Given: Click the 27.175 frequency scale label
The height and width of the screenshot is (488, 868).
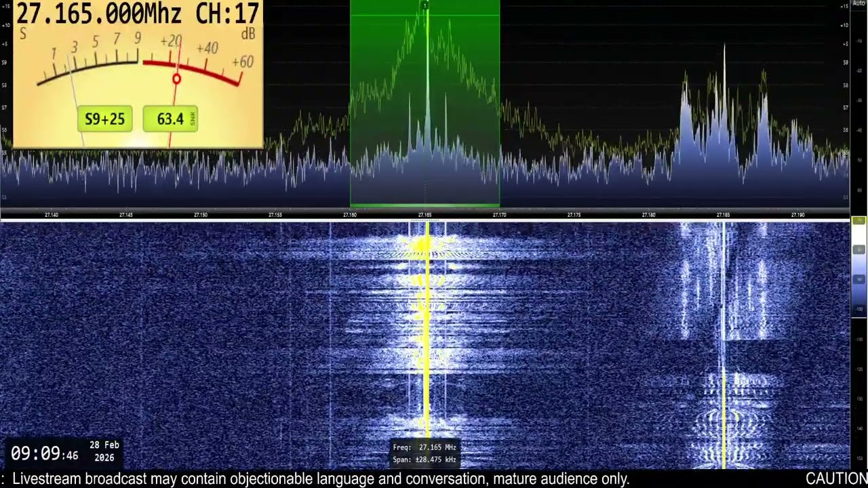Looking at the screenshot, I should coord(574,215).
